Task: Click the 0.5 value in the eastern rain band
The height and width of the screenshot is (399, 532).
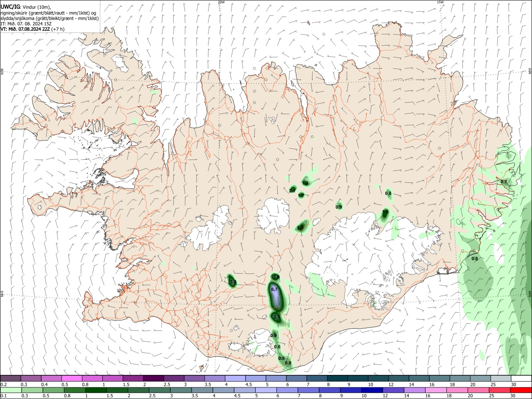Action: click(x=475, y=259)
